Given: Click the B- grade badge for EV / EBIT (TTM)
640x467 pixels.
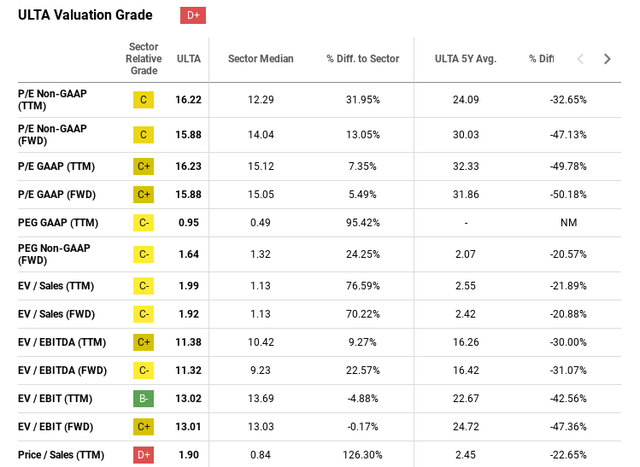Looking at the screenshot, I should [143, 398].
